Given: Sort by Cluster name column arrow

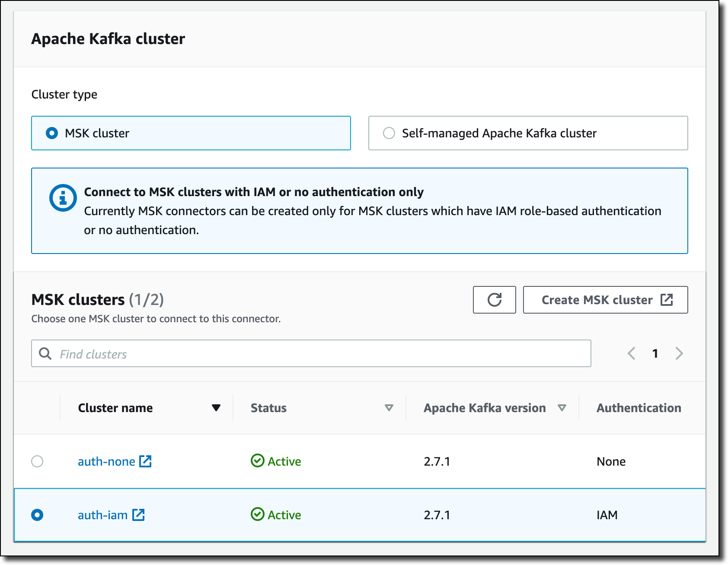Looking at the screenshot, I should click(x=216, y=408).
